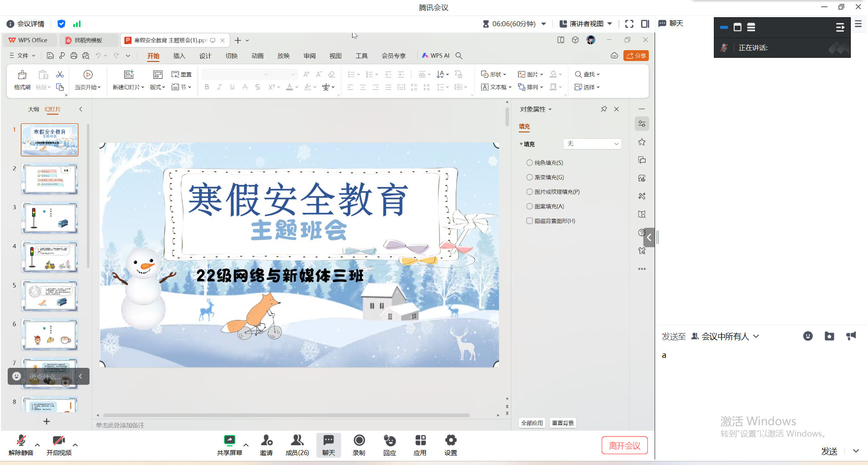Select Picture or texture fill radio button
The height and width of the screenshot is (465, 868).
pos(529,192)
